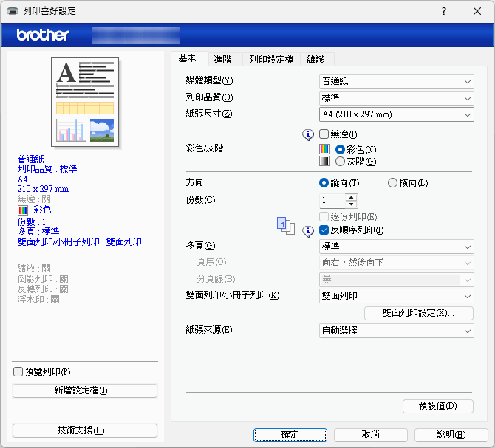This screenshot has height=448, width=495.
Task: Open the 雙面列印/小冊子列印 dropdown
Action: click(x=396, y=296)
